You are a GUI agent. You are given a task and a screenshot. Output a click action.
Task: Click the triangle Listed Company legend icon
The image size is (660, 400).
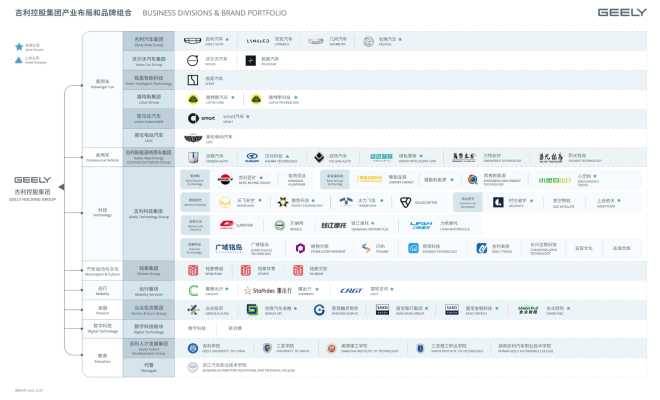click(19, 60)
